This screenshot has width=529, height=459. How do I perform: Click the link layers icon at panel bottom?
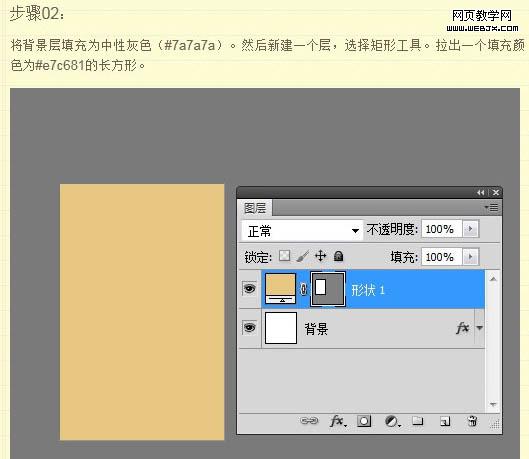point(309,421)
